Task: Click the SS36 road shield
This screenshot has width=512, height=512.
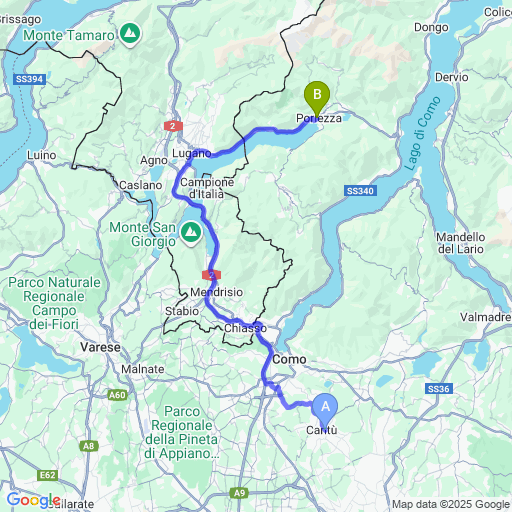Action: (439, 389)
